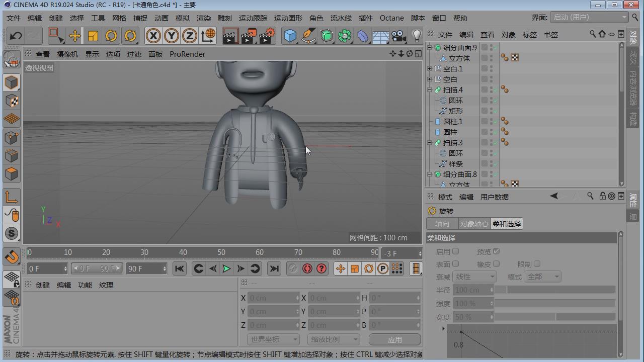
Task: Open the 世界坐标 dropdown
Action: [273, 339]
